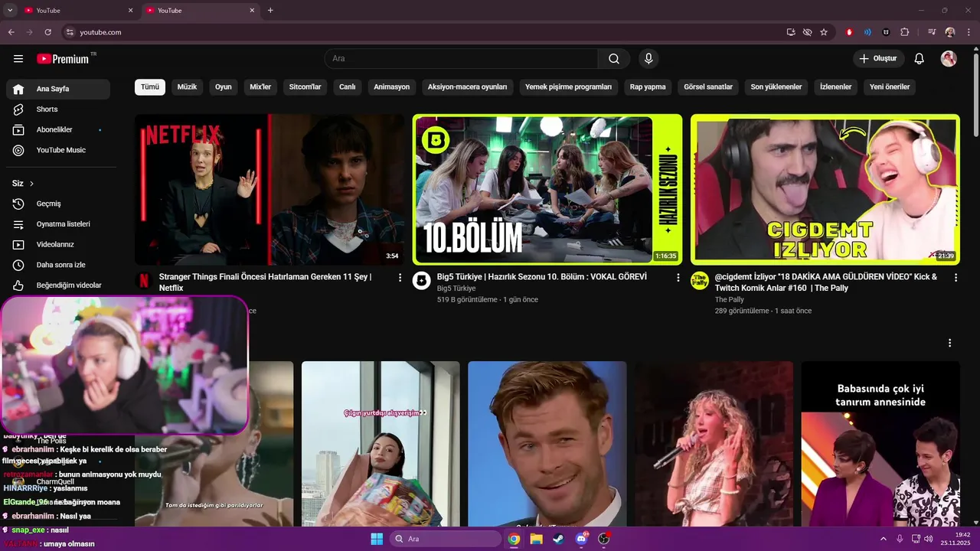Open the black cat extension icon

click(886, 32)
